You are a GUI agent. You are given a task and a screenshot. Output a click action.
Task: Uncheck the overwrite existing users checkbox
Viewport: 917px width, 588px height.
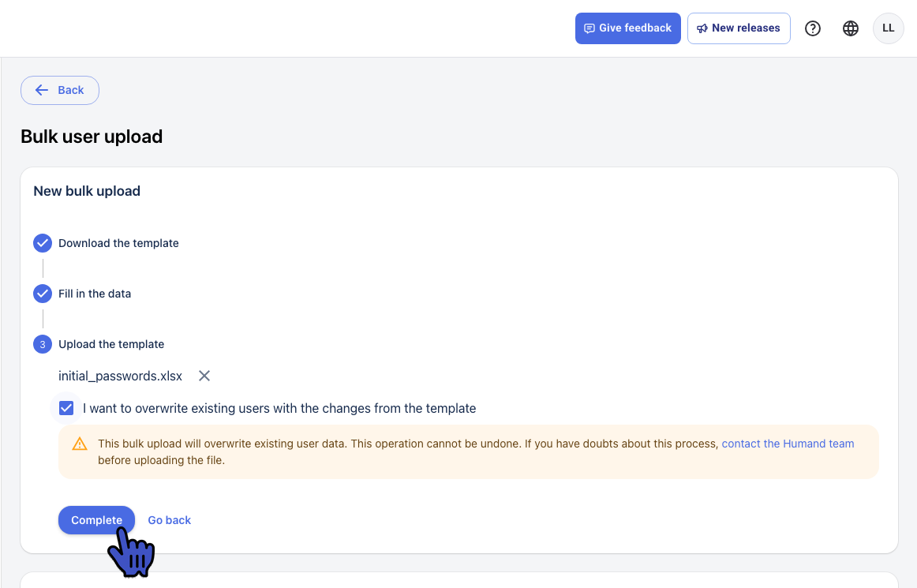66,408
